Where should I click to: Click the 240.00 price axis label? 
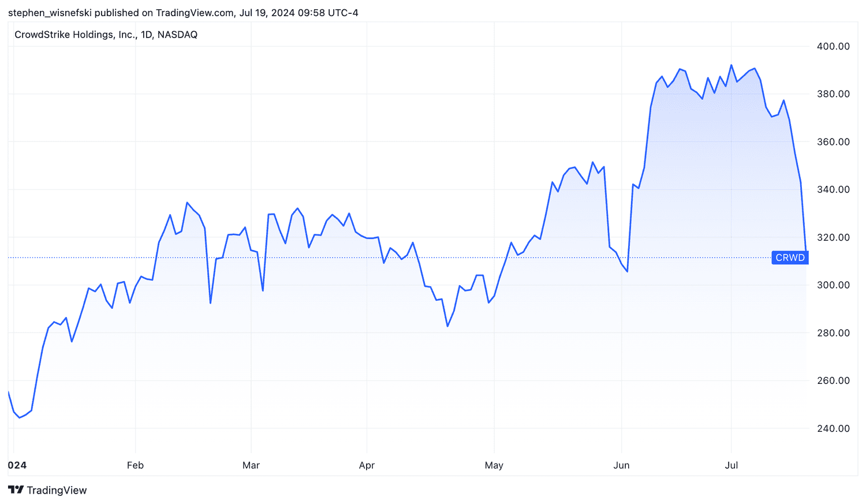pos(833,428)
